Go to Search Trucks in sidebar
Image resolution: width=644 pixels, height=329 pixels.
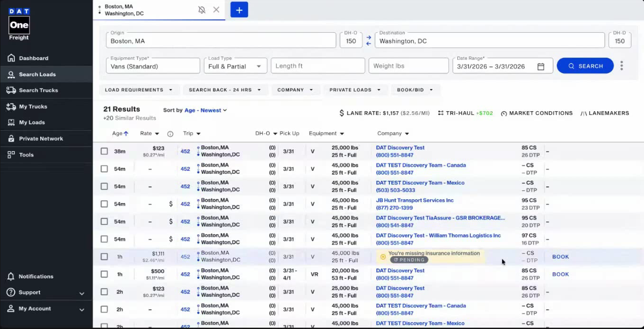point(38,90)
